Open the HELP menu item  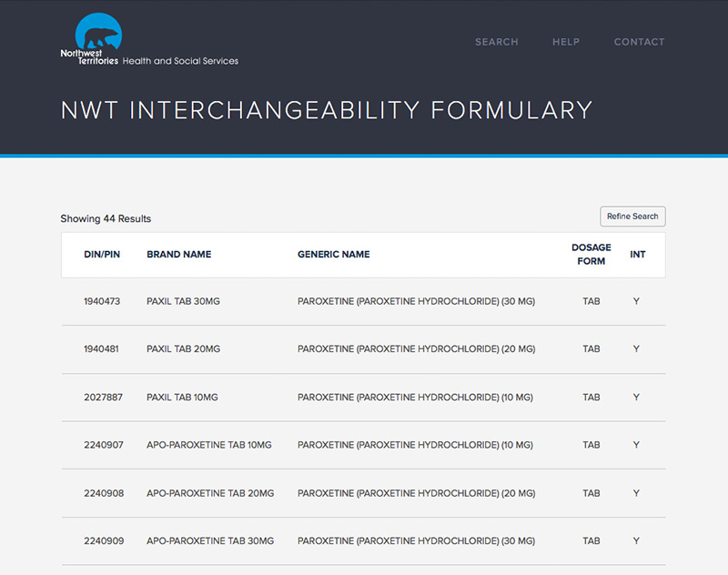pyautogui.click(x=566, y=42)
